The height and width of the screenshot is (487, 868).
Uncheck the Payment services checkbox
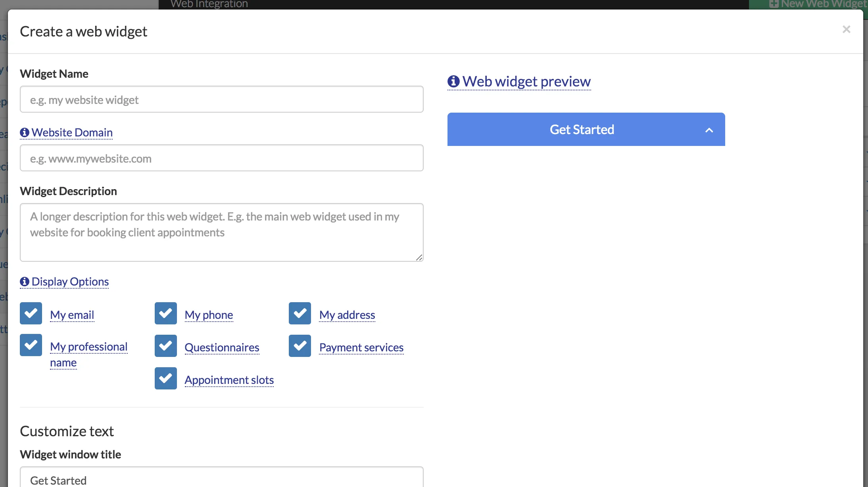300,346
